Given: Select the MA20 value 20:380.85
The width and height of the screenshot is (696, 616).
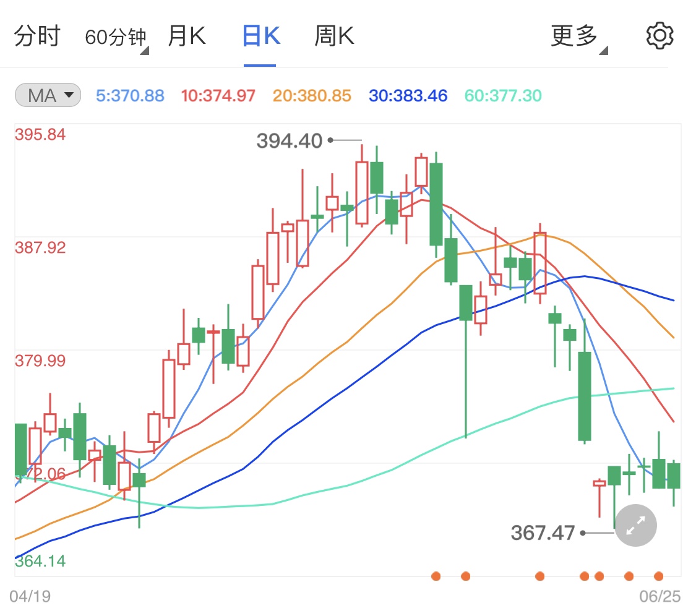Looking at the screenshot, I should [312, 96].
